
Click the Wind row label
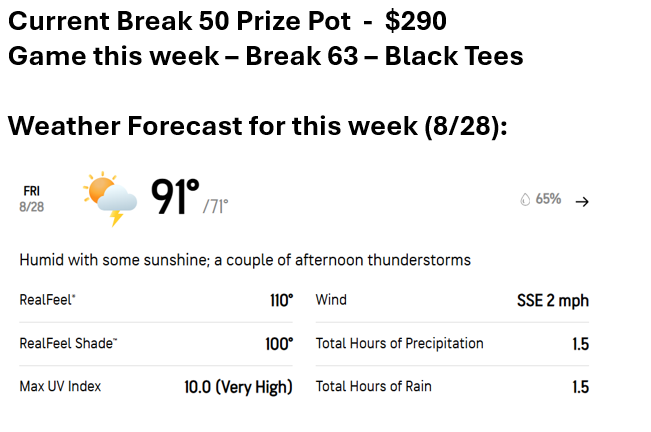click(x=331, y=300)
